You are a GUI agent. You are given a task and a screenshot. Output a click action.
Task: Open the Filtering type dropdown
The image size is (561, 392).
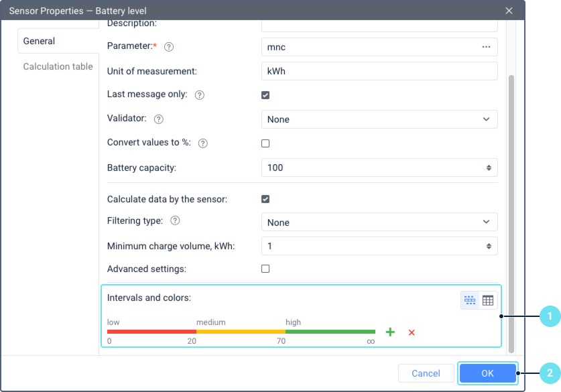click(379, 222)
